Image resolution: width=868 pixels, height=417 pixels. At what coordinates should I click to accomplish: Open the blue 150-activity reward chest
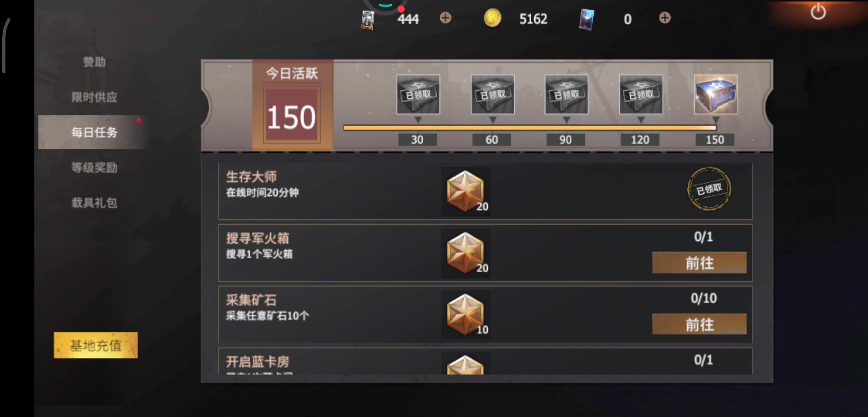(x=716, y=95)
